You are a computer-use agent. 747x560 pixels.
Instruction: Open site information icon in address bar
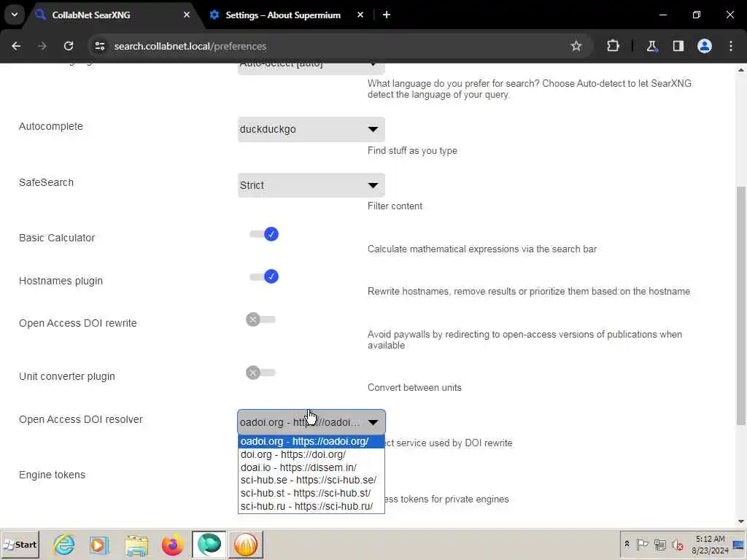point(99,46)
